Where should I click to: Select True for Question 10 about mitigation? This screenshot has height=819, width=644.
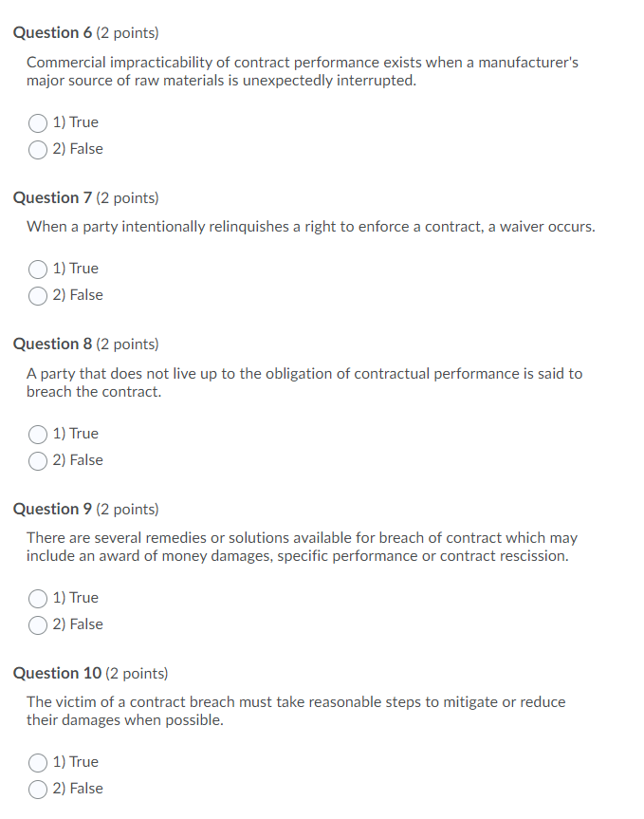tap(38, 762)
